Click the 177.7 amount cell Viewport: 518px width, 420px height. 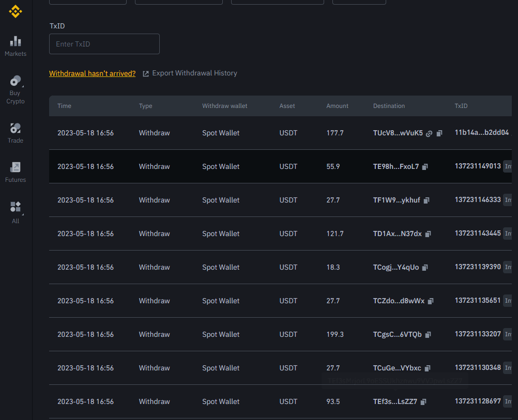tap(335, 133)
